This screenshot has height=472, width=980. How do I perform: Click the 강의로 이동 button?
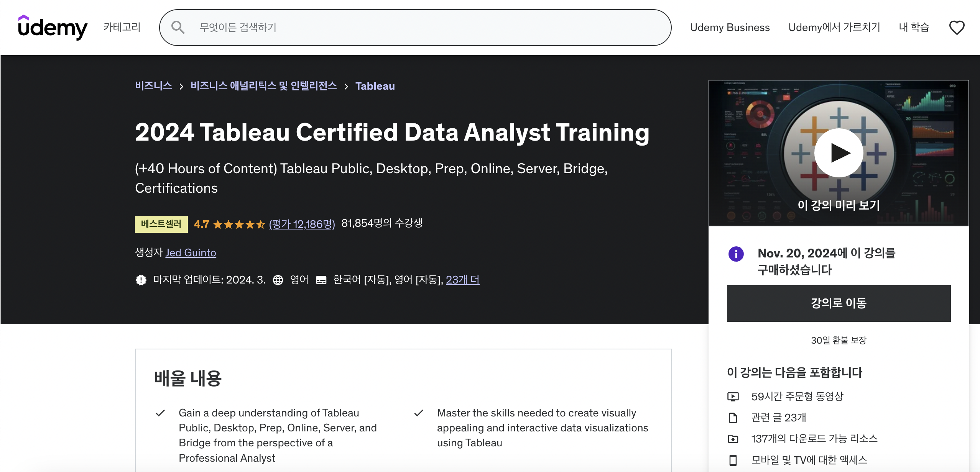coord(839,303)
